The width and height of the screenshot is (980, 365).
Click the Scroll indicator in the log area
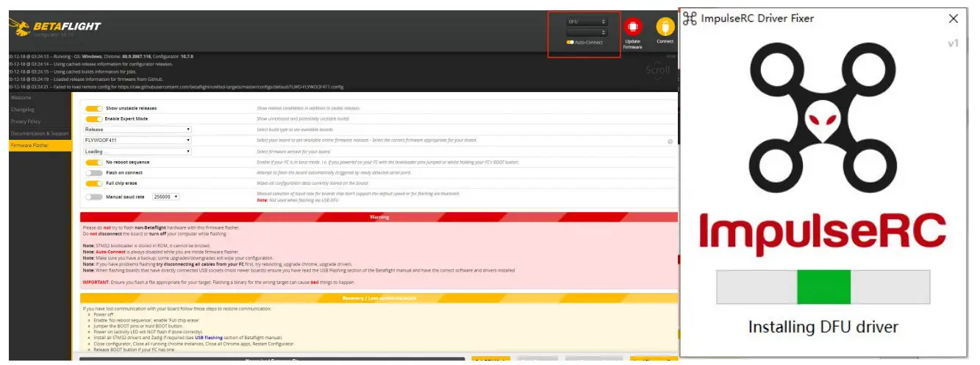pyautogui.click(x=657, y=71)
